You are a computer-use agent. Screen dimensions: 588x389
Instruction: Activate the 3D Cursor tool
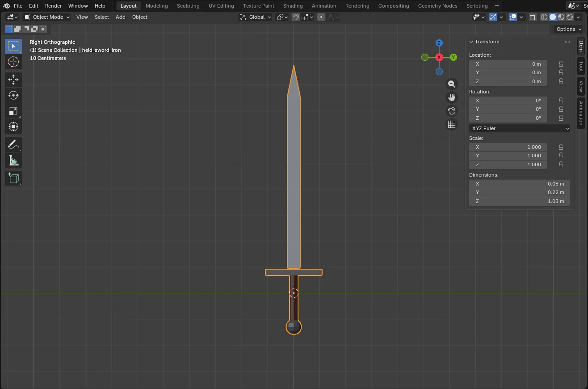(x=13, y=62)
